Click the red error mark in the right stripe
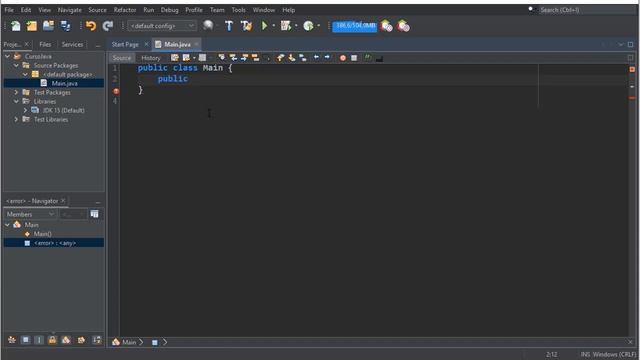This screenshot has width=640, height=360. tap(632, 98)
